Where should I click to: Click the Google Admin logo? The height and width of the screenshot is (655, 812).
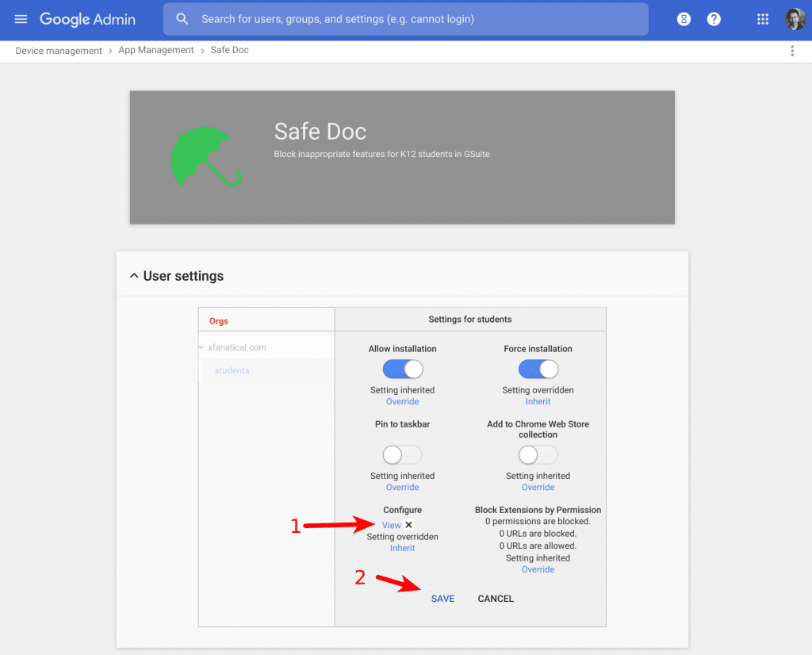click(87, 19)
